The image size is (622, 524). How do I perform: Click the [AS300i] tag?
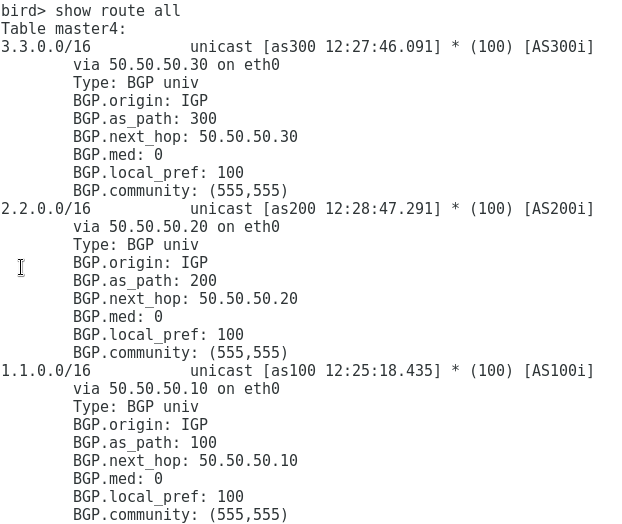[x=559, y=46]
